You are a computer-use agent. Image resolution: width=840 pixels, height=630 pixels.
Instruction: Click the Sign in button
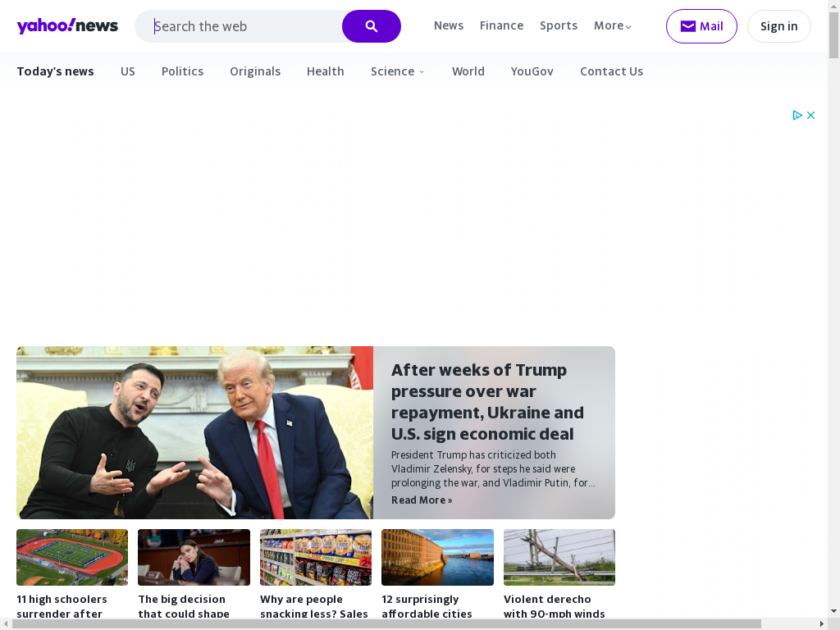coord(779,26)
